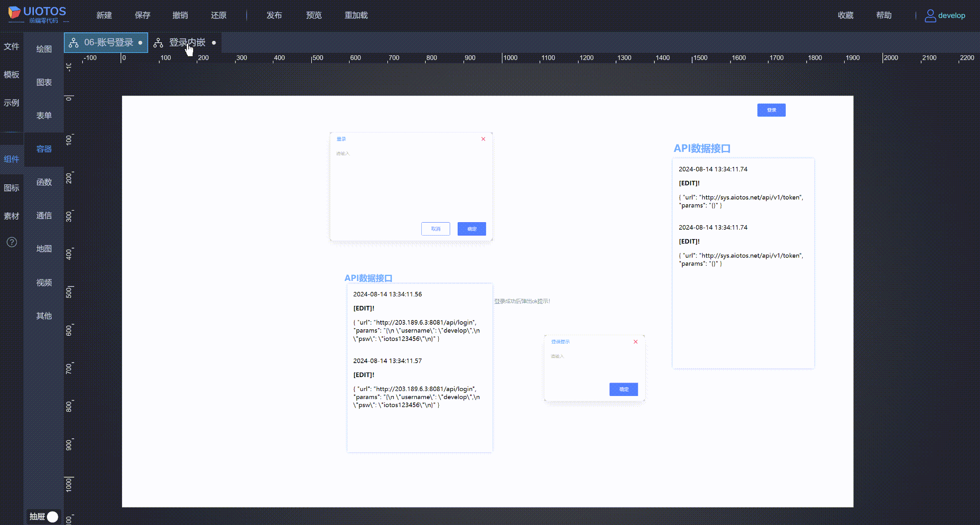The image size is (980, 525).
Task: Select the 登录成功后弹出ok提示! text label
Action: click(522, 301)
